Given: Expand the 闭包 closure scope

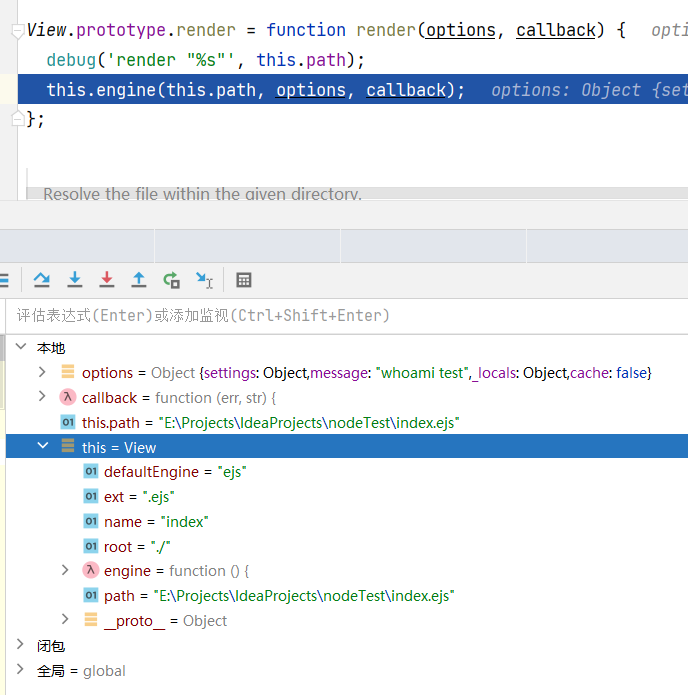Looking at the screenshot, I should (x=20, y=644).
